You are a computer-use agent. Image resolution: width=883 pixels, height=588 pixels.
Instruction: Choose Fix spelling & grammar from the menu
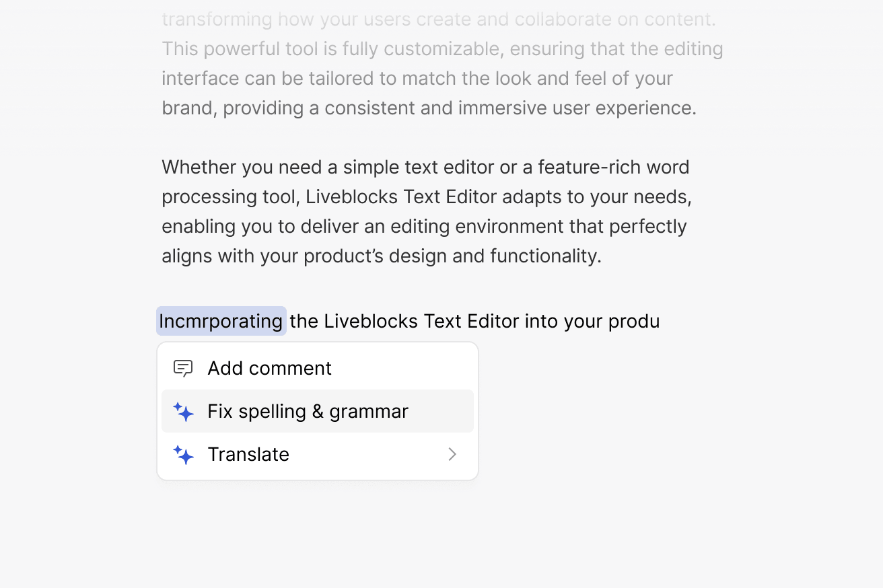point(308,411)
